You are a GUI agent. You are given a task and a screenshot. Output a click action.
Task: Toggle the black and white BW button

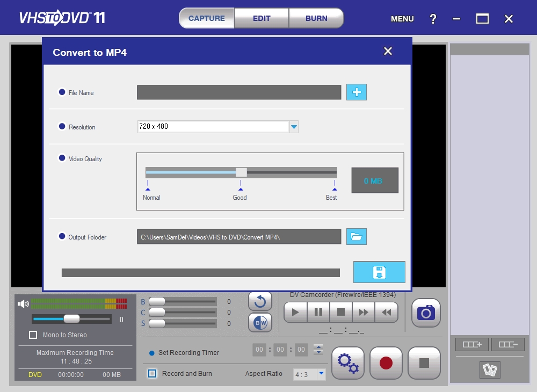click(x=260, y=323)
